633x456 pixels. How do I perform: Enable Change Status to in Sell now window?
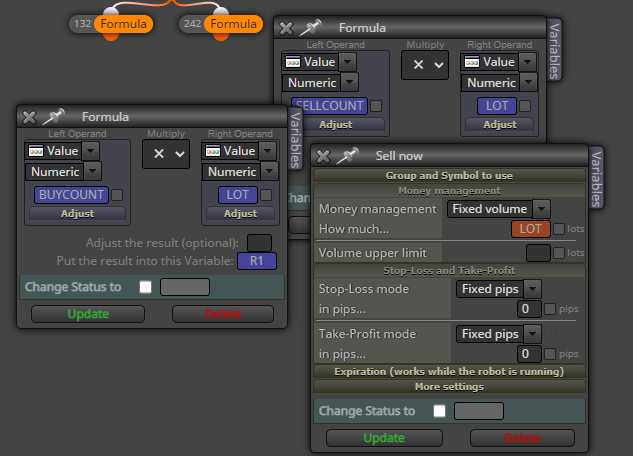pos(439,411)
